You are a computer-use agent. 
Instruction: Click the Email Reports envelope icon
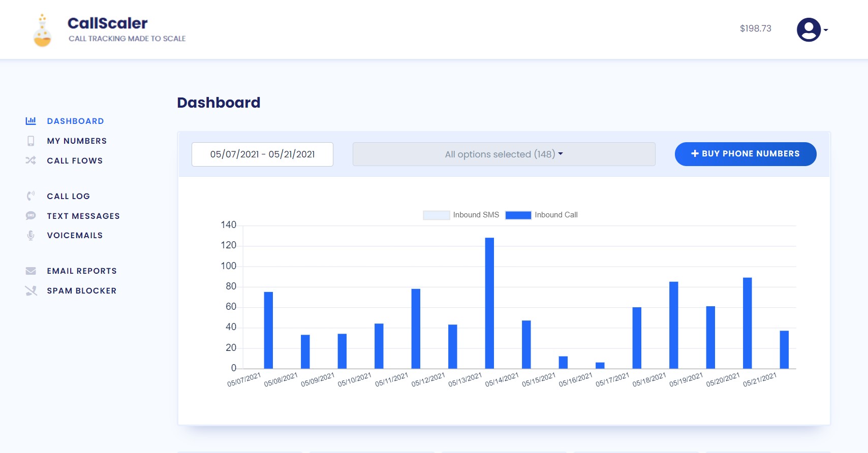30,271
